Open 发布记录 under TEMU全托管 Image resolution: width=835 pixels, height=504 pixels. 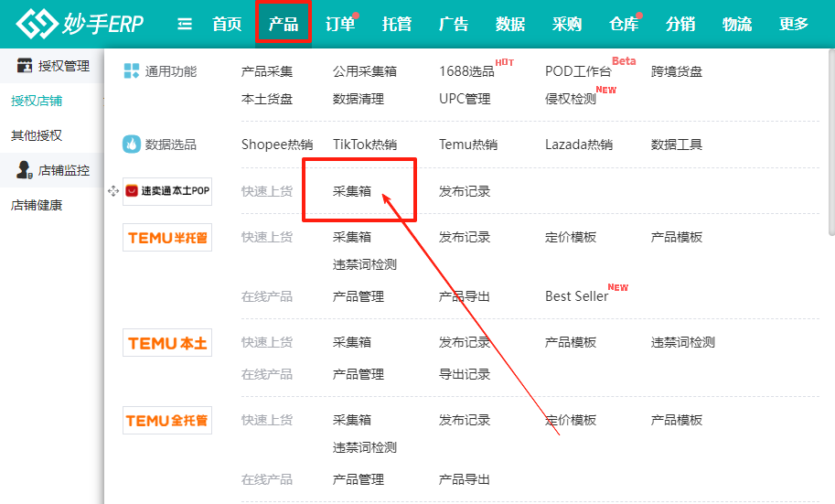[465, 421]
